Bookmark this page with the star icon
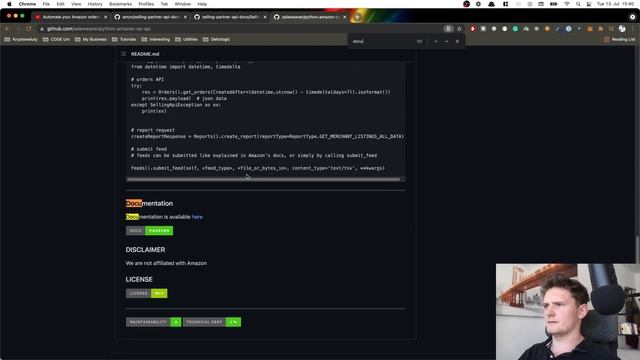 (x=459, y=29)
